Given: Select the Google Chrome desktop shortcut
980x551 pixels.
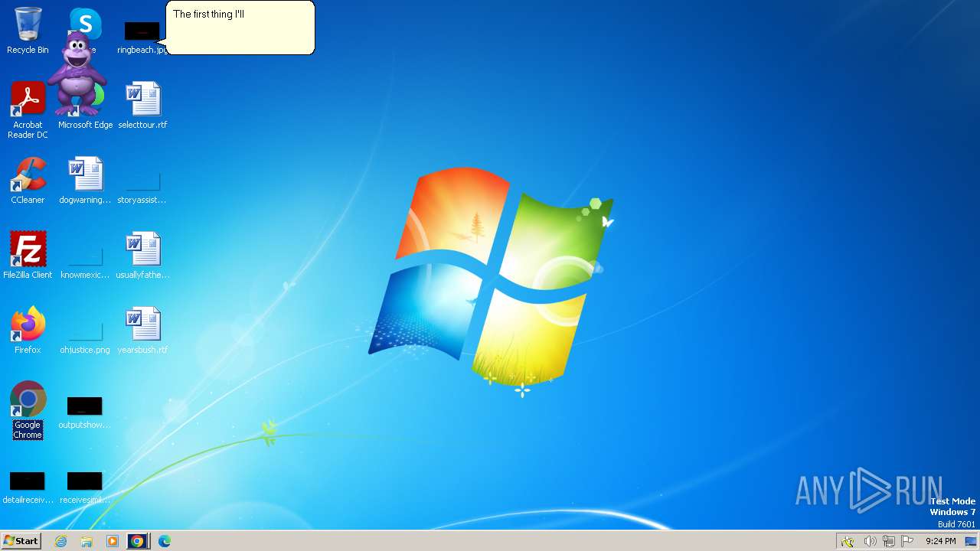Looking at the screenshot, I should click(28, 410).
